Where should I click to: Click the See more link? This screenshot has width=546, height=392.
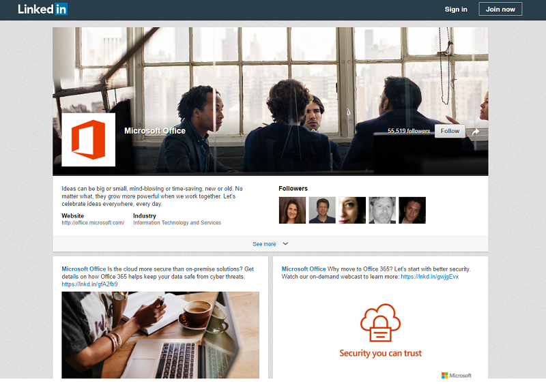click(x=264, y=244)
